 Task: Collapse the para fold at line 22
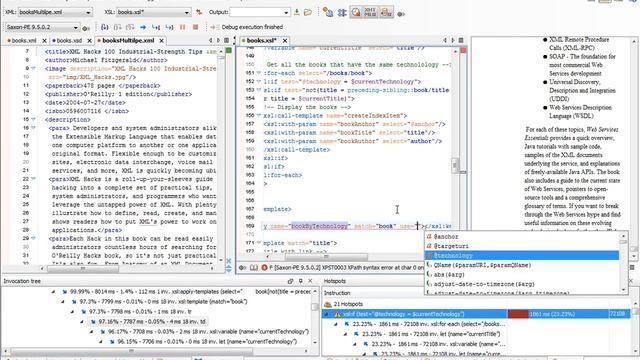34,179
